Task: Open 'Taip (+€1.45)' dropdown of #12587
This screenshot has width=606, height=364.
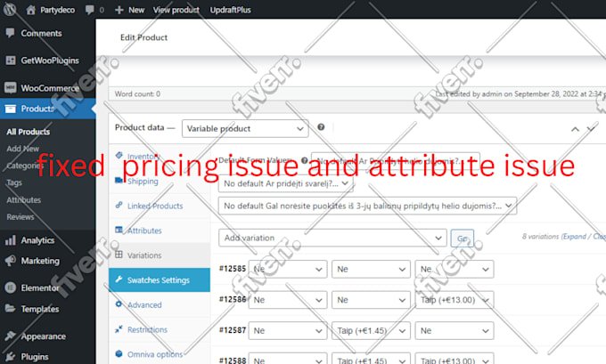Action: tap(371, 331)
